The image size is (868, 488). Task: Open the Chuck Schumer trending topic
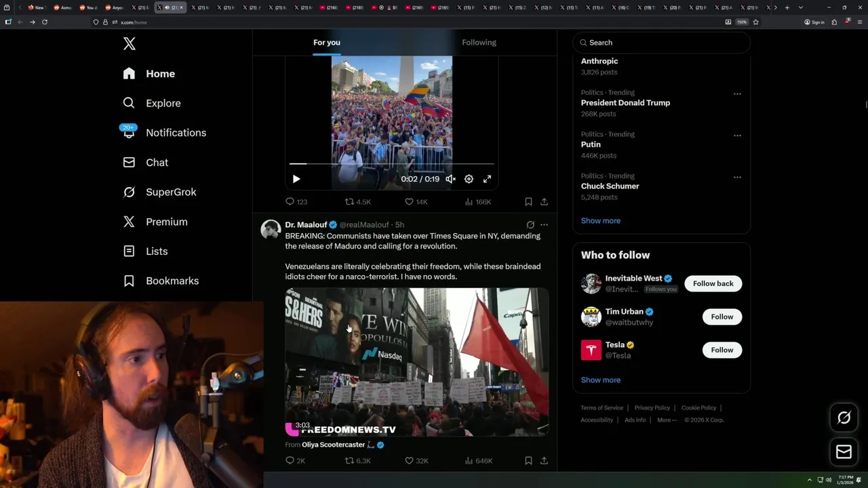(x=610, y=186)
